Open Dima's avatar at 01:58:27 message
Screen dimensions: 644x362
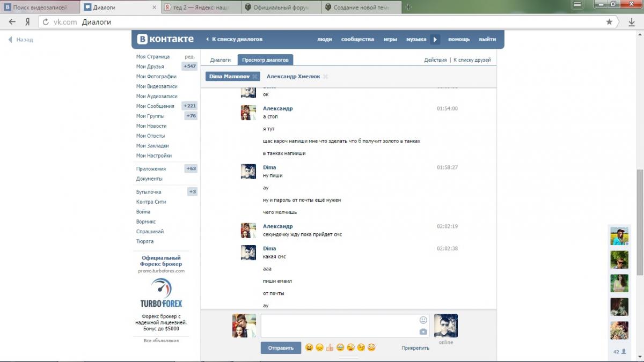[248, 172]
